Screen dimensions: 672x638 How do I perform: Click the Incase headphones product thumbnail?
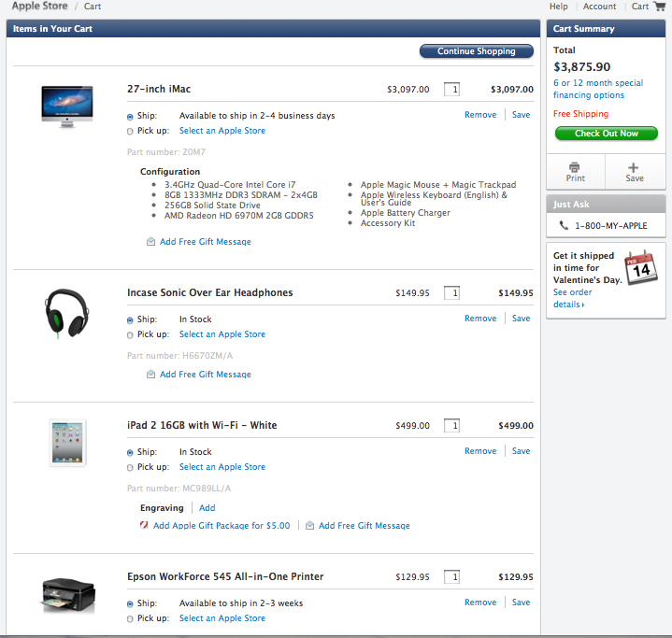click(66, 313)
